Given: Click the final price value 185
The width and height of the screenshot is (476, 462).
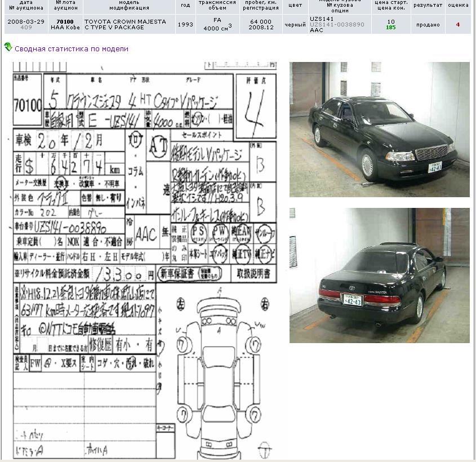Looking at the screenshot, I should coord(391,27).
